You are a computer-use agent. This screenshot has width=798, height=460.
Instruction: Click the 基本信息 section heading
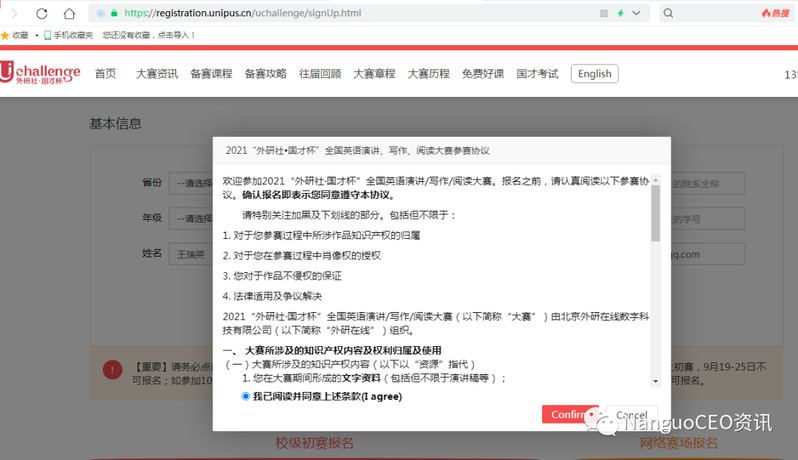click(x=116, y=123)
